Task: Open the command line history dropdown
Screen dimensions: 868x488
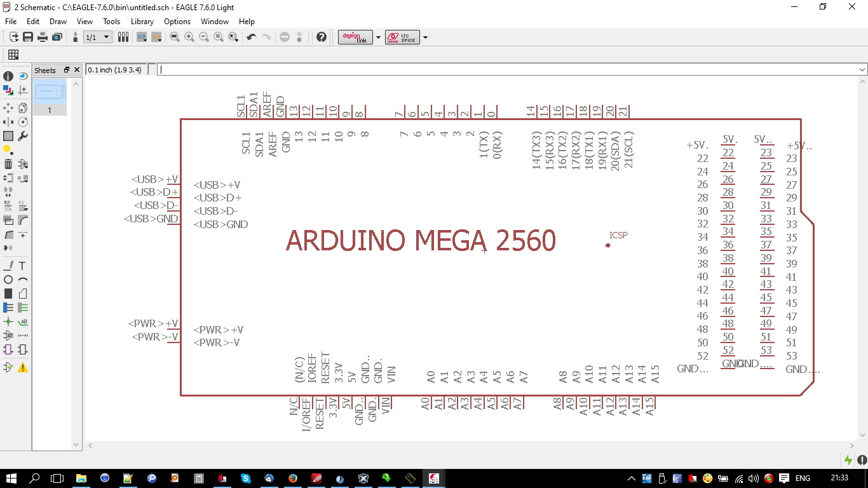Action: click(862, 69)
